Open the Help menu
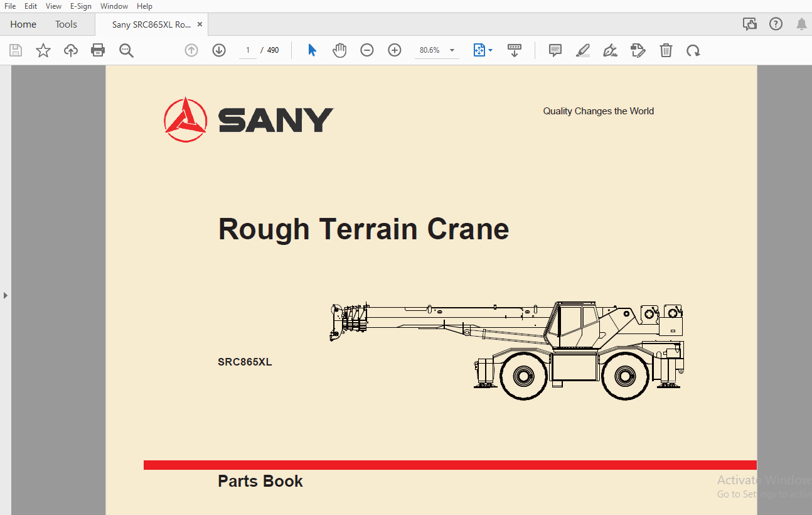The image size is (812, 515). pyautogui.click(x=144, y=6)
